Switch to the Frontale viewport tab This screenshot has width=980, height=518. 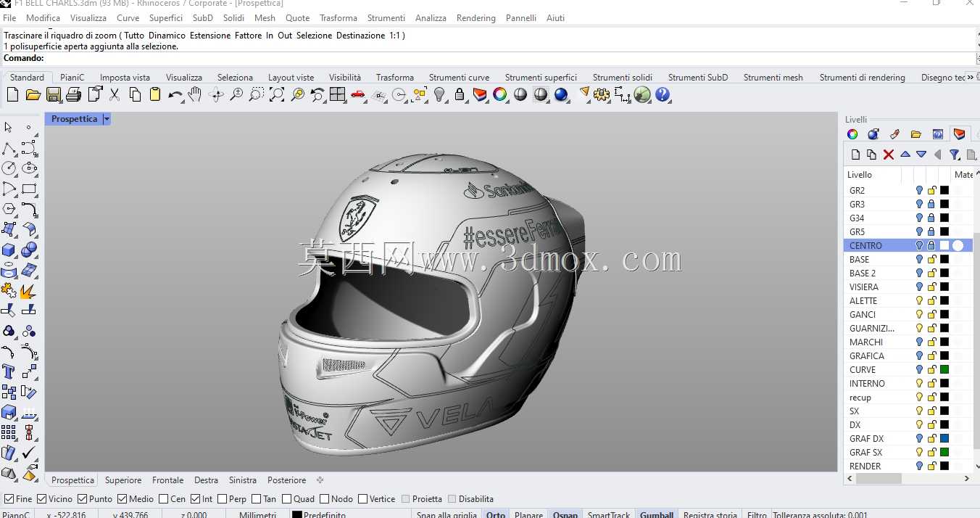coord(168,480)
